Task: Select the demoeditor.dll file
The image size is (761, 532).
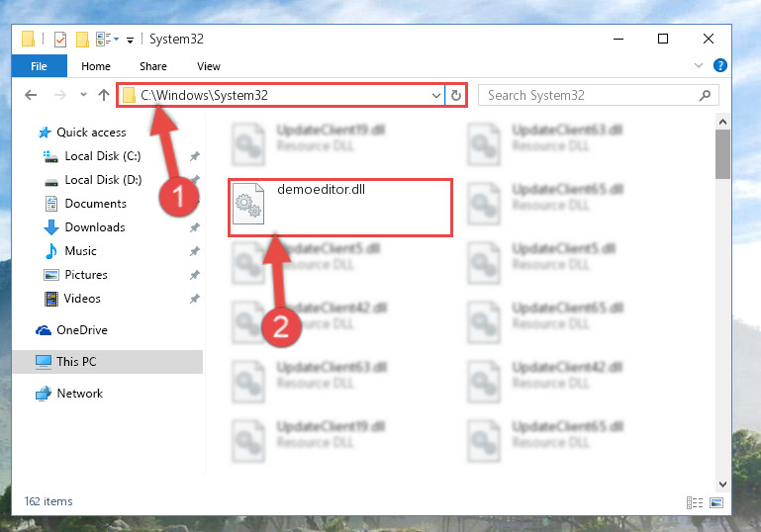Action: (x=339, y=208)
